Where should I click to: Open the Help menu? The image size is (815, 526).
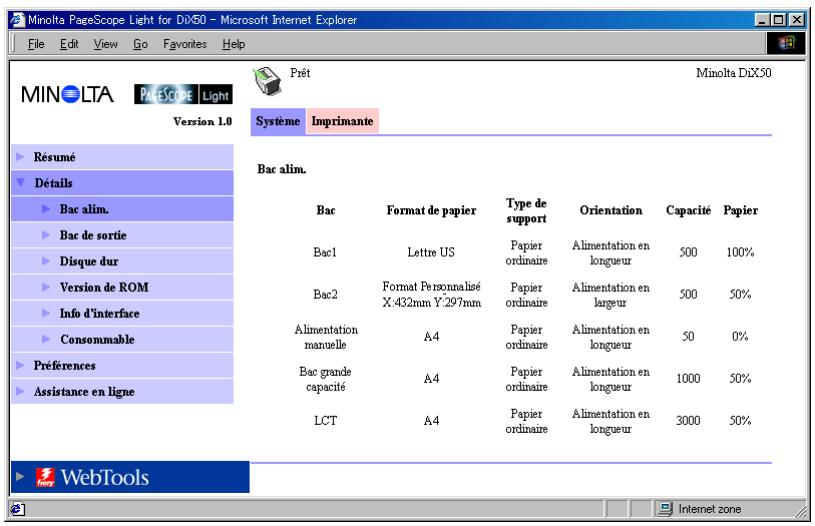click(233, 44)
